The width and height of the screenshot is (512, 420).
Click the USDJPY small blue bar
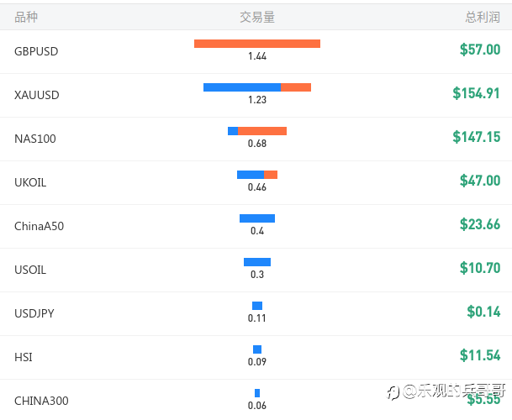click(x=257, y=306)
